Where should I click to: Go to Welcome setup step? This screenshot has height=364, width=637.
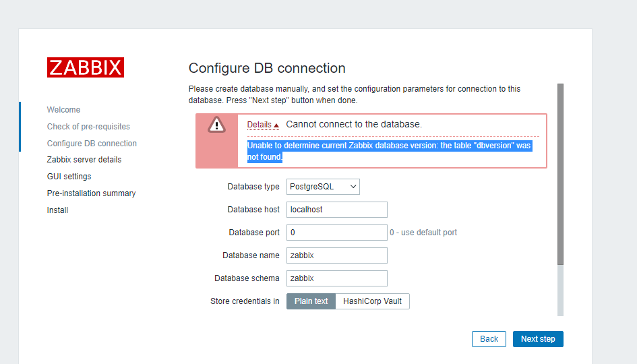pos(63,110)
